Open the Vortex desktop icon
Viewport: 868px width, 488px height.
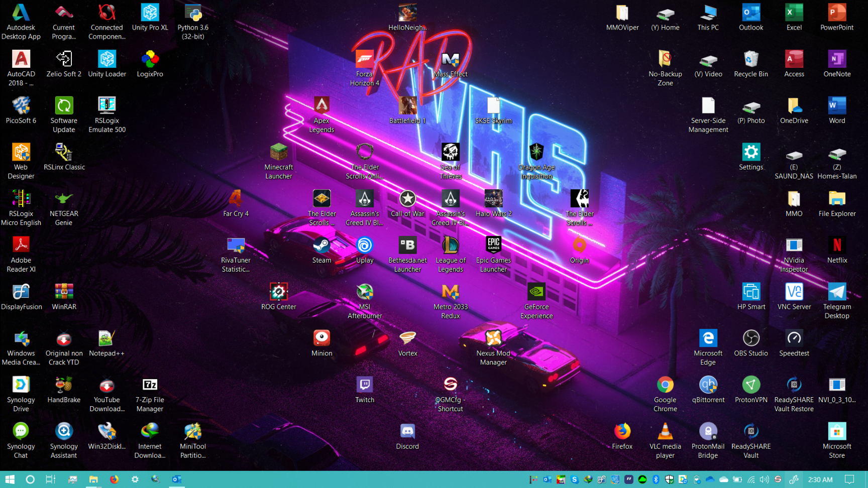407,343
